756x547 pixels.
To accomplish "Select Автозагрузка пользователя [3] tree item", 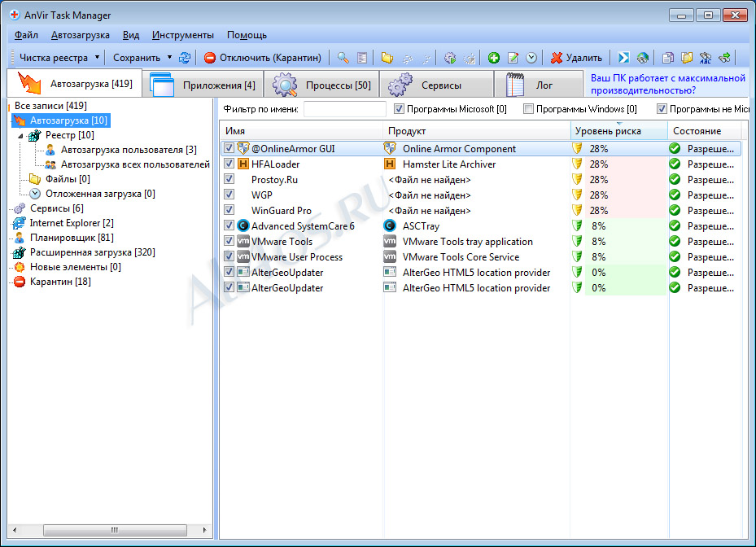I will (129, 150).
